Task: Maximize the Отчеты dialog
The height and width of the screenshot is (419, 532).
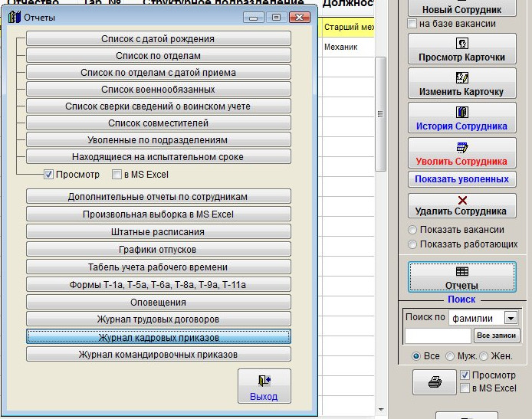Action: [276, 18]
